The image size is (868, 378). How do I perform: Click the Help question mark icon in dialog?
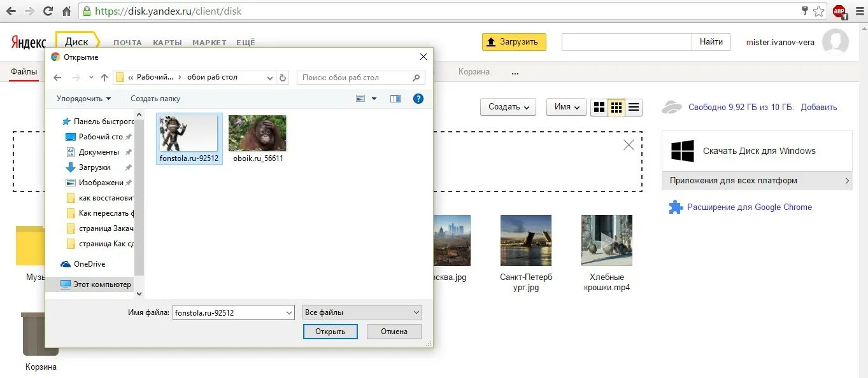(x=418, y=99)
